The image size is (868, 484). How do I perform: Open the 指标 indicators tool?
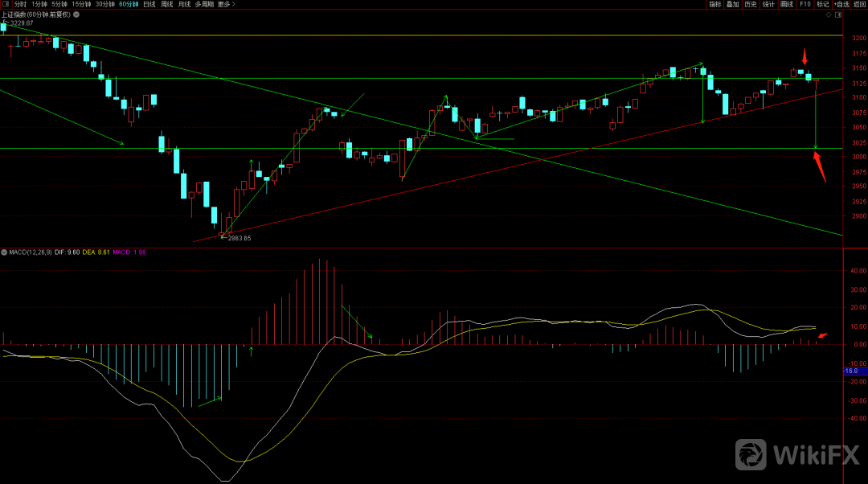714,4
